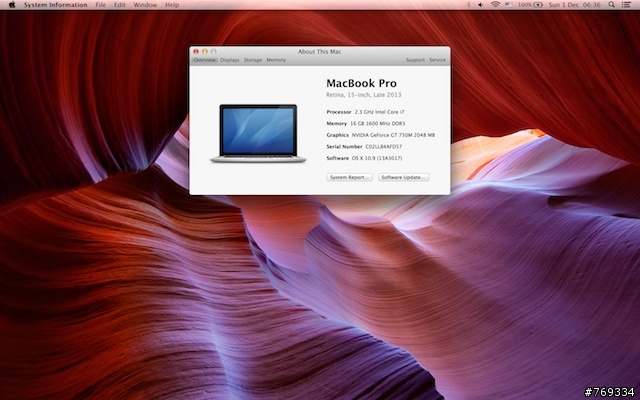Open the System Information menu
This screenshot has height=400, width=640.
(56, 5)
